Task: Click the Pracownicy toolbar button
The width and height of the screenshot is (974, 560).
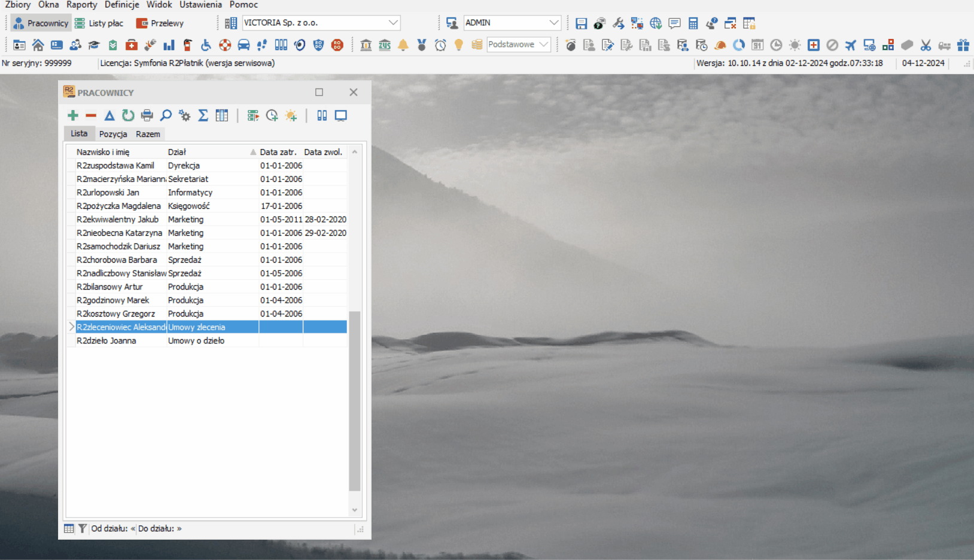Action: coord(41,23)
